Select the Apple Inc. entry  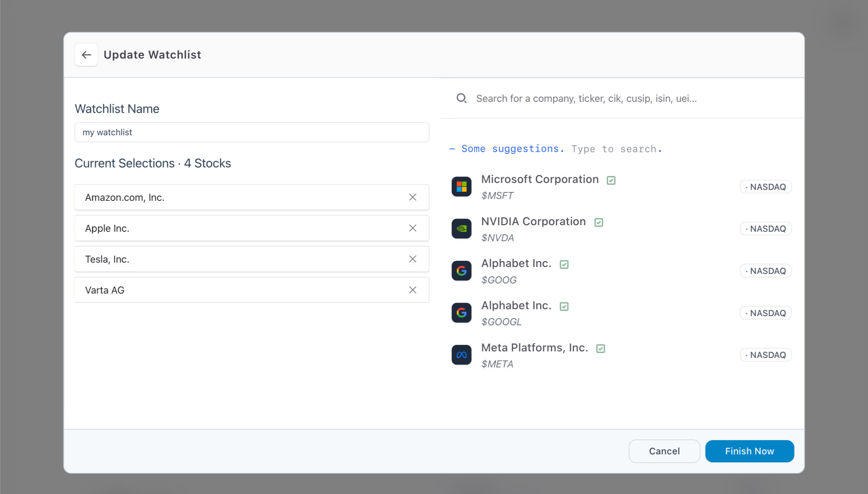(x=252, y=228)
